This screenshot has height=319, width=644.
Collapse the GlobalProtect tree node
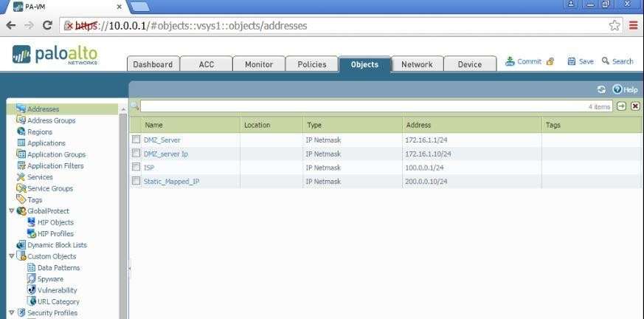click(11, 211)
